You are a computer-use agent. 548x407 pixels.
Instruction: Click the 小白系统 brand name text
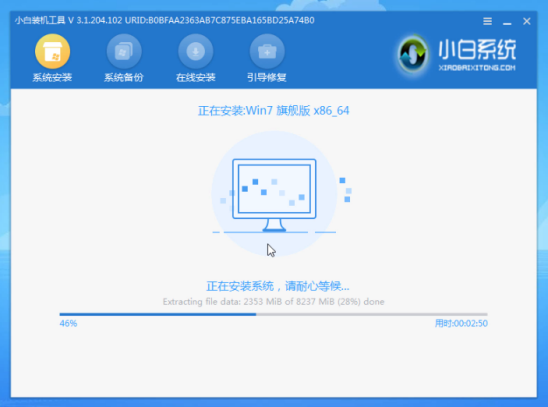click(x=477, y=50)
